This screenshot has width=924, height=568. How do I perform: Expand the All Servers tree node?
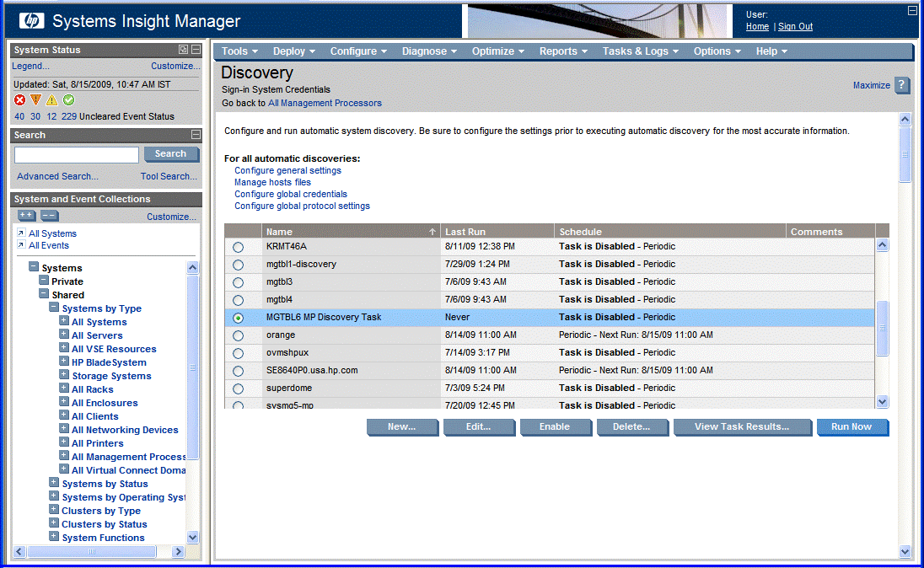pyautogui.click(x=64, y=335)
